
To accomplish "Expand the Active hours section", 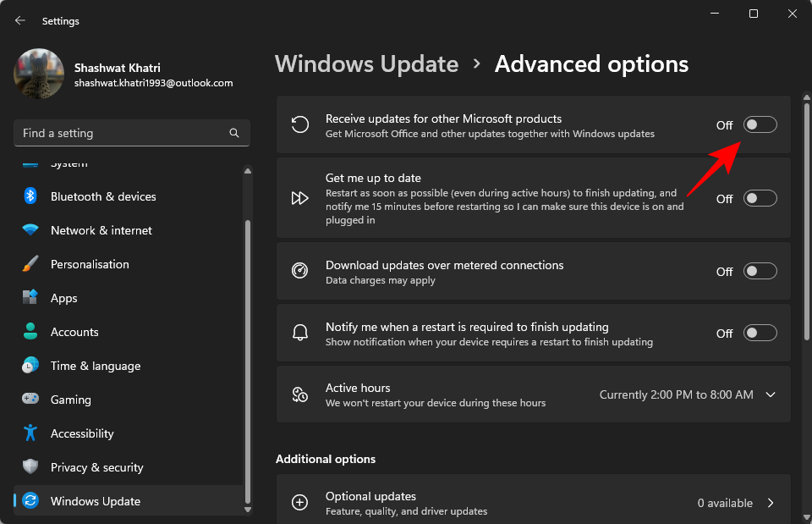I will pyautogui.click(x=770, y=394).
